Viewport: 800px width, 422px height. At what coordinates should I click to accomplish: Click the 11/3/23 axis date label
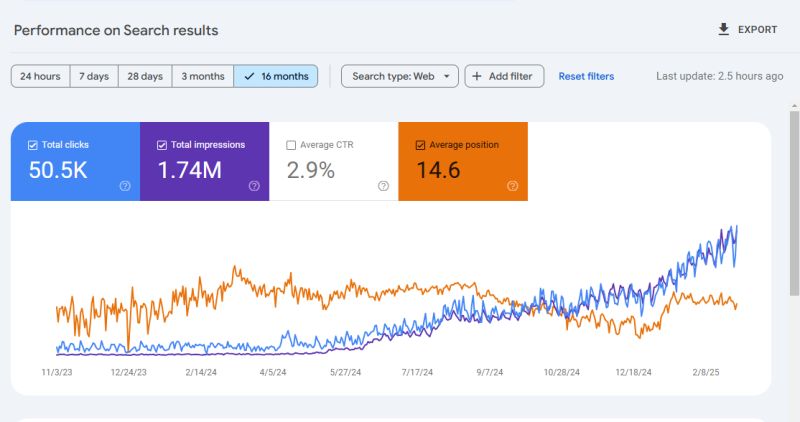click(57, 372)
